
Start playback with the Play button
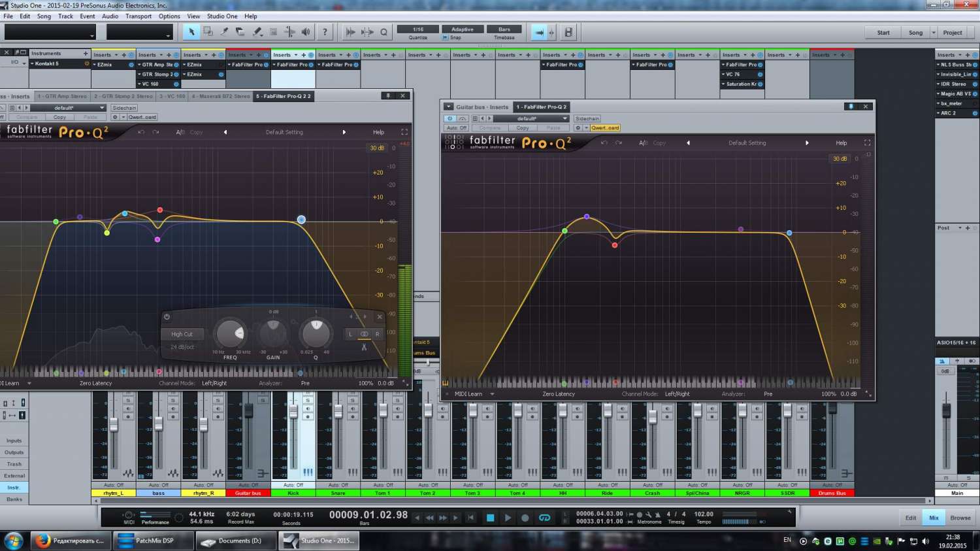(x=508, y=518)
